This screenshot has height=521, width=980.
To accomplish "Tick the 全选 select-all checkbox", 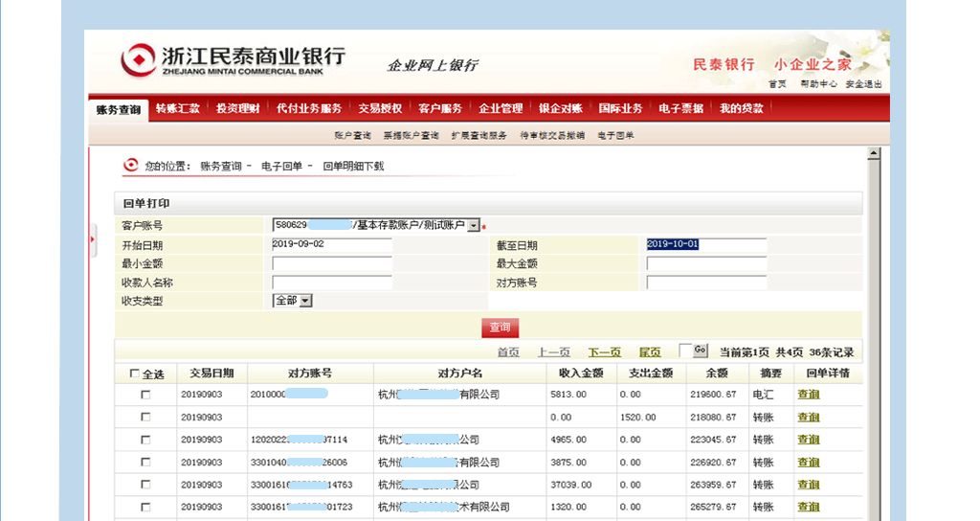I will [x=134, y=374].
